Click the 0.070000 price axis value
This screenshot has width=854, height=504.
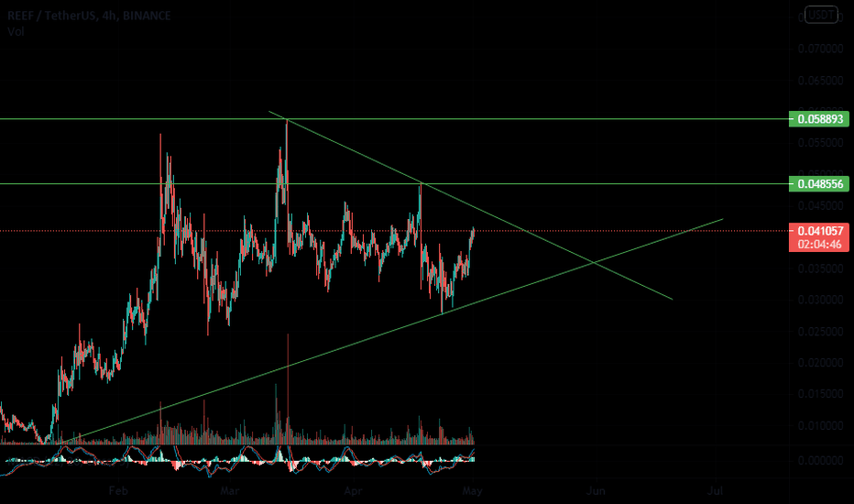(821, 49)
